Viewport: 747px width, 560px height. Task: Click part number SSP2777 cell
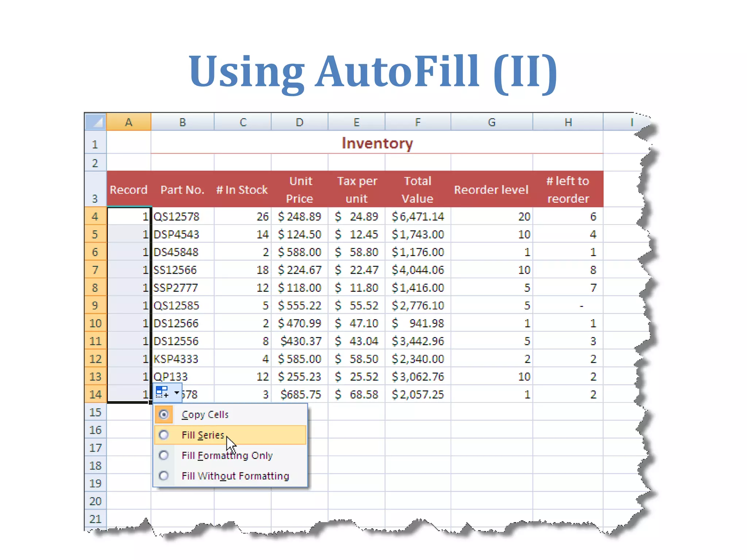pos(183,288)
